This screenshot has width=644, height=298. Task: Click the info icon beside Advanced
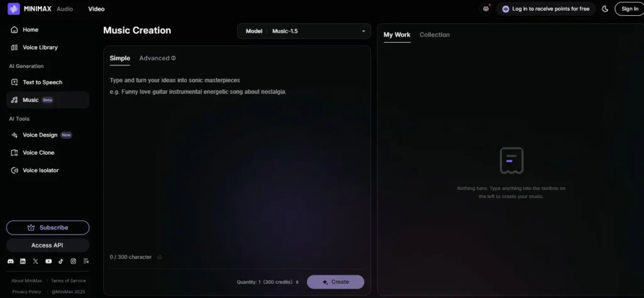174,58
